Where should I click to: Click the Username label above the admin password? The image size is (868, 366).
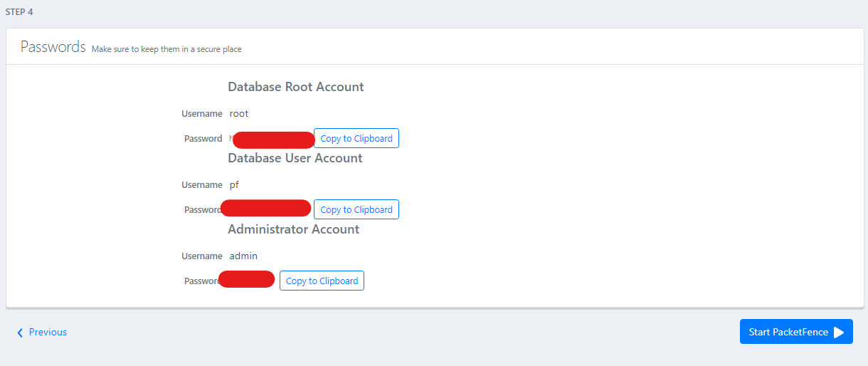coord(202,256)
